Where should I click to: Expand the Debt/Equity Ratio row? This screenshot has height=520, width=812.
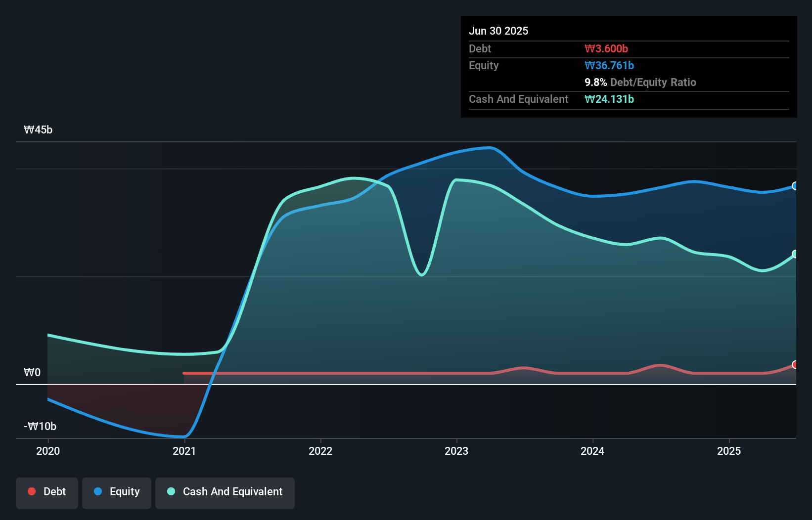pos(640,82)
